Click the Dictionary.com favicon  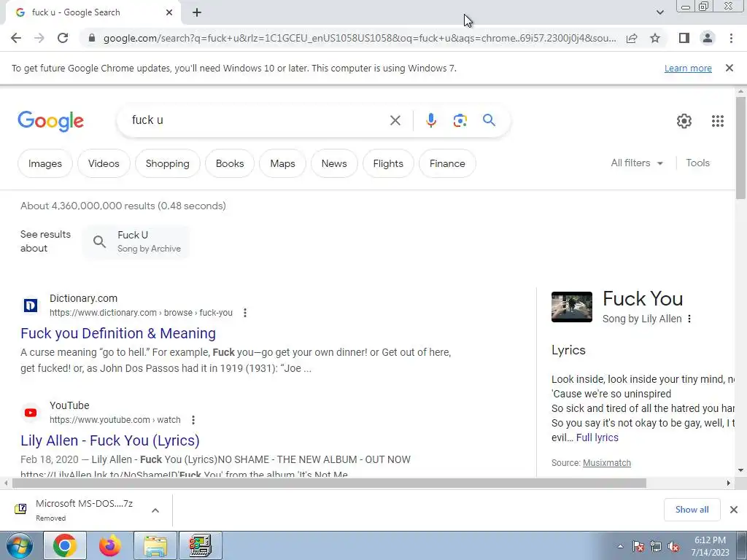pyautogui.click(x=31, y=306)
